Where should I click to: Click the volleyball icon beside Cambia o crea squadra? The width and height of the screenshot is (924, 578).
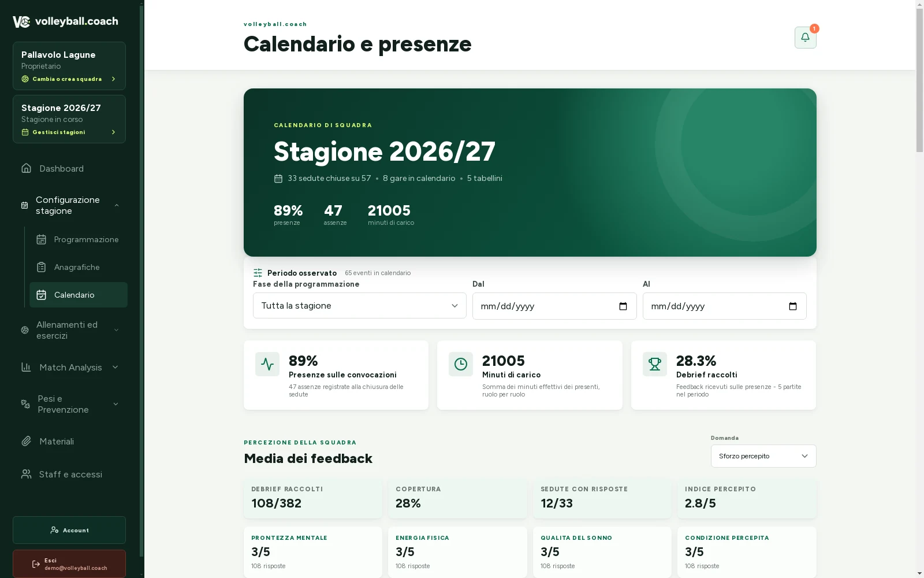click(x=25, y=79)
